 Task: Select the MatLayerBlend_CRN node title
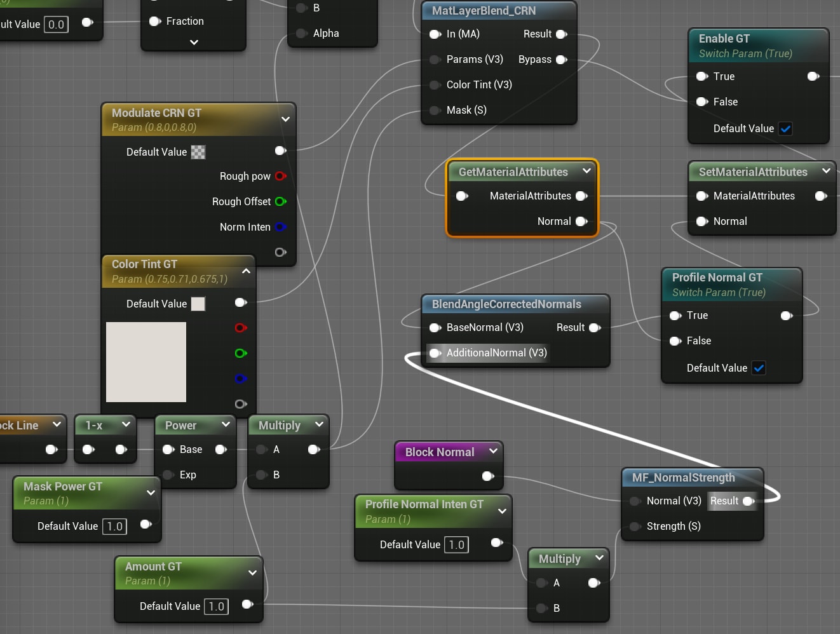(484, 11)
